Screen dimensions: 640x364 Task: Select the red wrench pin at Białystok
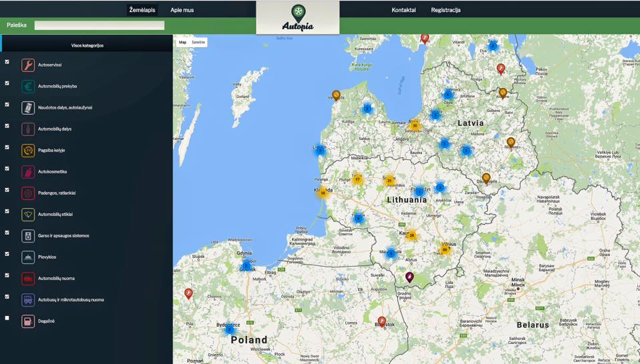(x=381, y=321)
